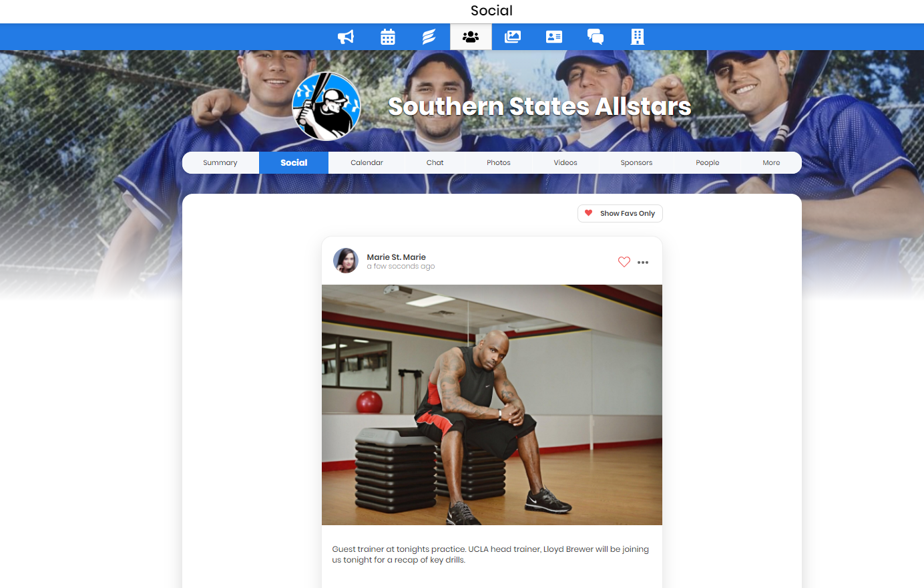
Task: Expand the More tab menu
Action: click(771, 162)
